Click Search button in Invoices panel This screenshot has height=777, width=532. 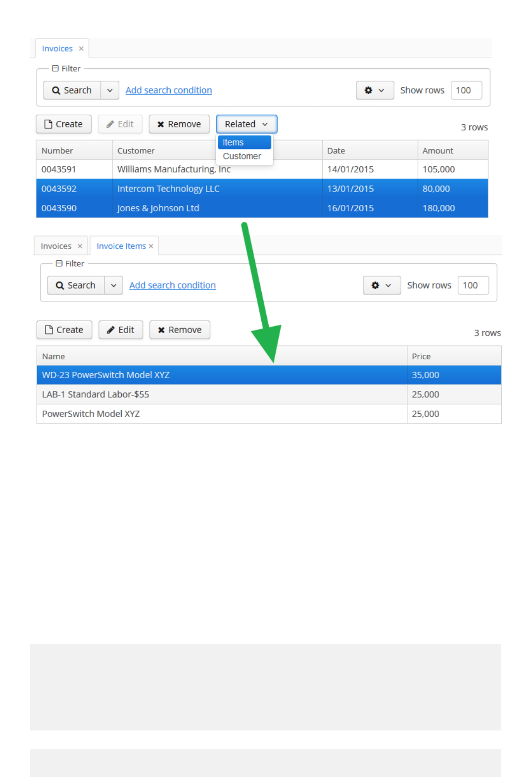[72, 90]
